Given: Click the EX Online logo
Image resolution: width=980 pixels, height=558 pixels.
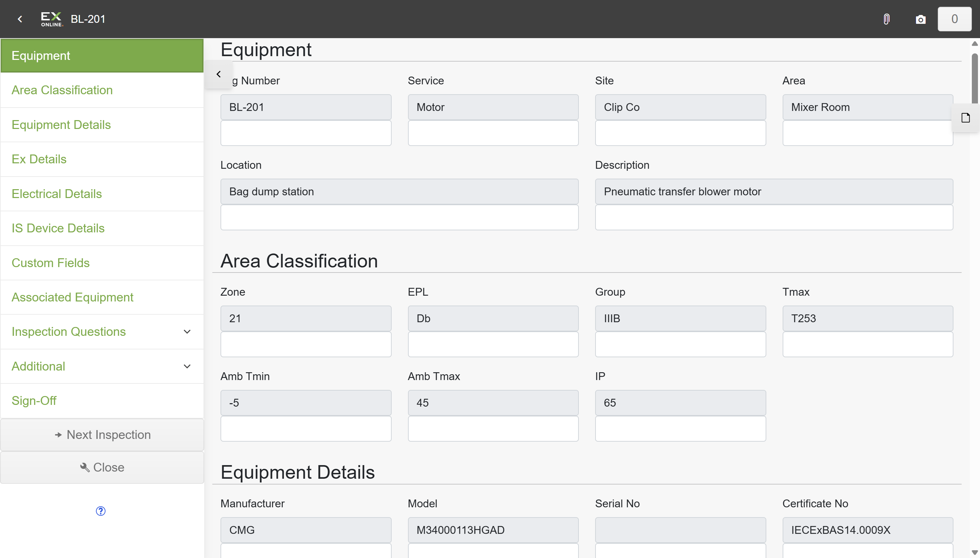Looking at the screenshot, I should 52,19.
